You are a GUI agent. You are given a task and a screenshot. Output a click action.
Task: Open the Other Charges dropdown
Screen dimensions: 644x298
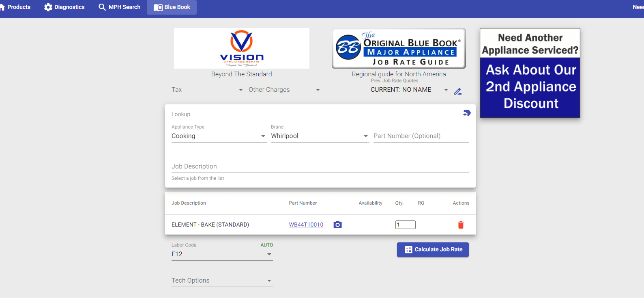285,90
